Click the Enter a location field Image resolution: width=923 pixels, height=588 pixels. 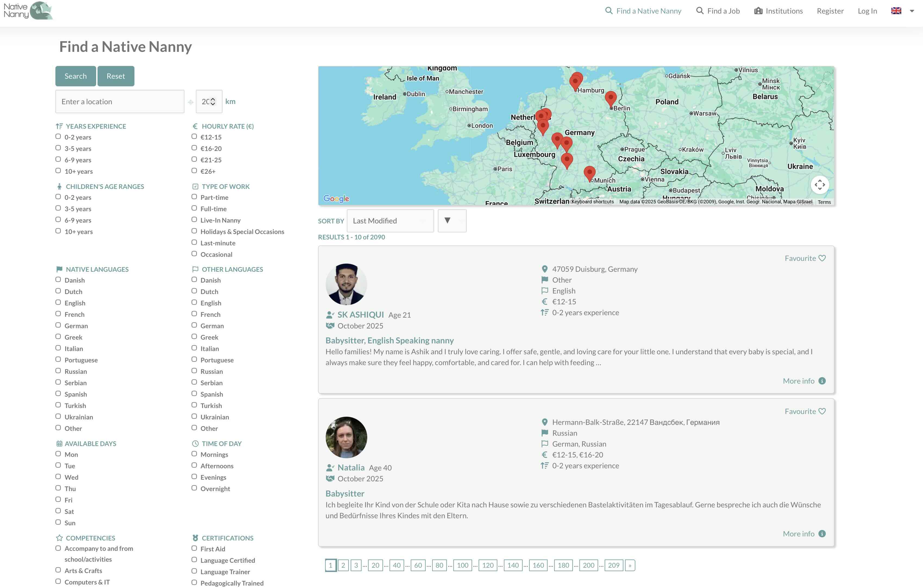click(120, 102)
